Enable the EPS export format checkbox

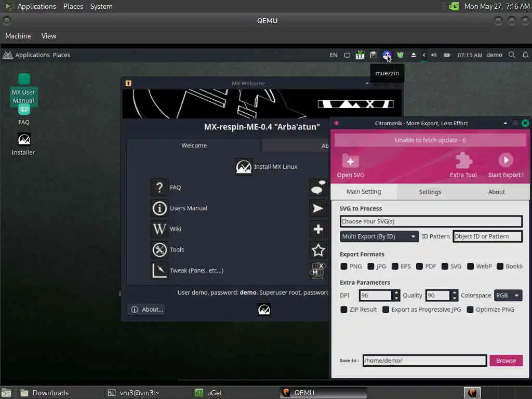pos(395,267)
